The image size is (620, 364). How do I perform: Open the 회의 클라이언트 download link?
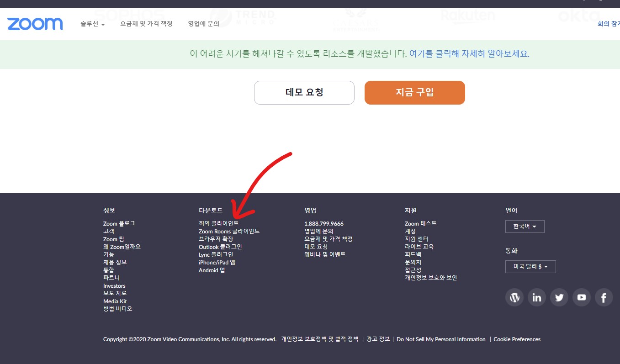(218, 223)
